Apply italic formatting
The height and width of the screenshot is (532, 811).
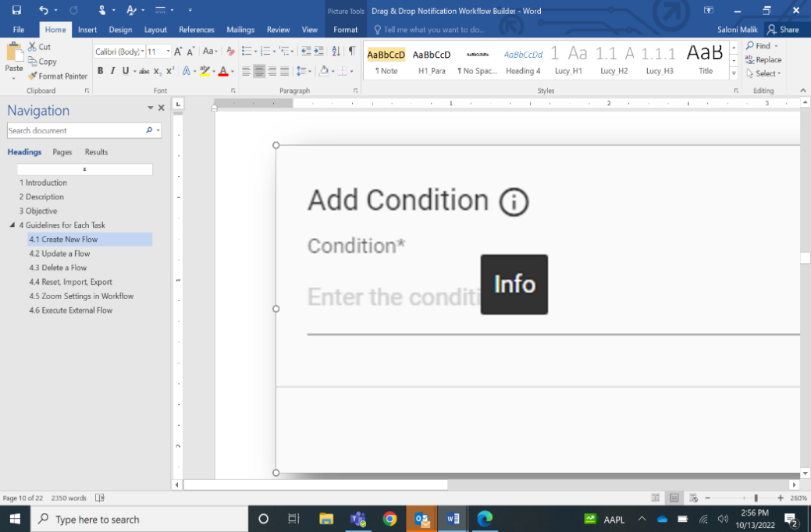112,71
